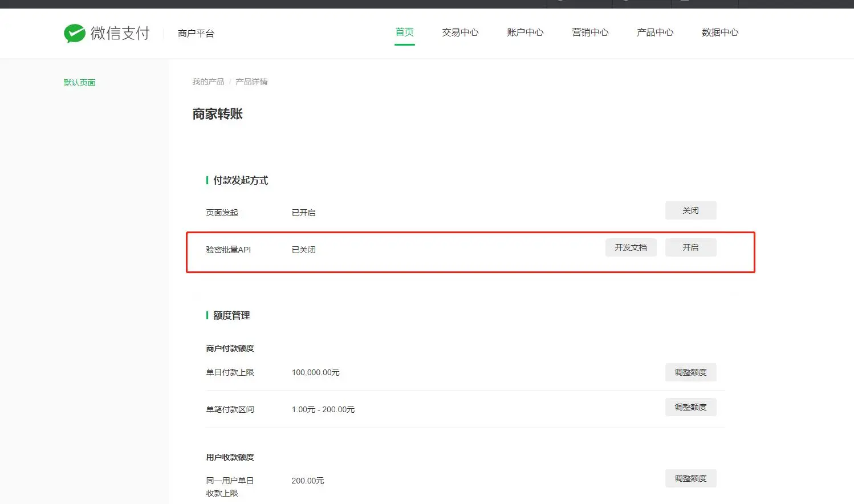The image size is (854, 504).
Task: Switch to the 首页 tab
Action: coord(405,32)
